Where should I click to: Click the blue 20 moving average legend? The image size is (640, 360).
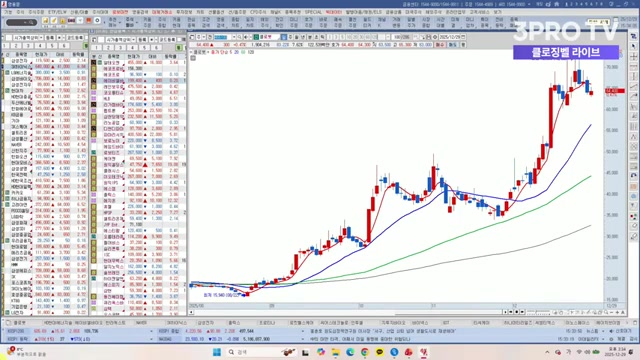coord(236,52)
